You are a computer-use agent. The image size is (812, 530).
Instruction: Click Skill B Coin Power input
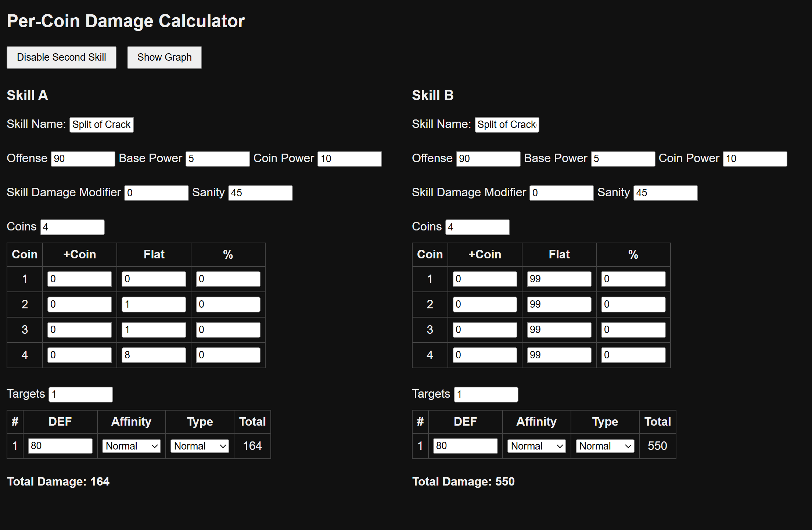point(755,159)
